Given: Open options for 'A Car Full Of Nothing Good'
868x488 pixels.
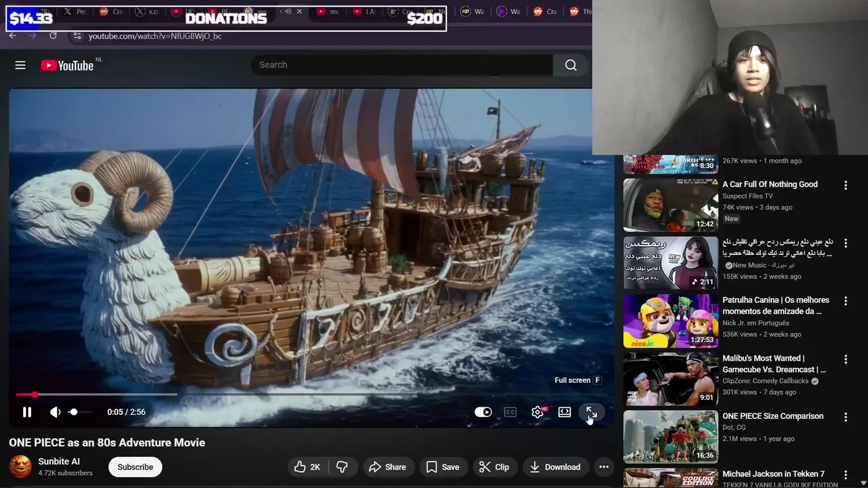Looking at the screenshot, I should (x=846, y=185).
